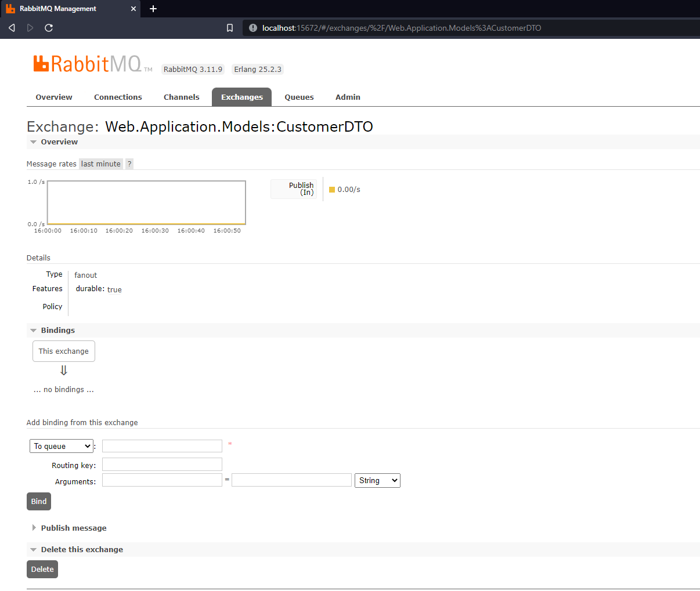Click the yellow Publish rate color swatch

(332, 190)
